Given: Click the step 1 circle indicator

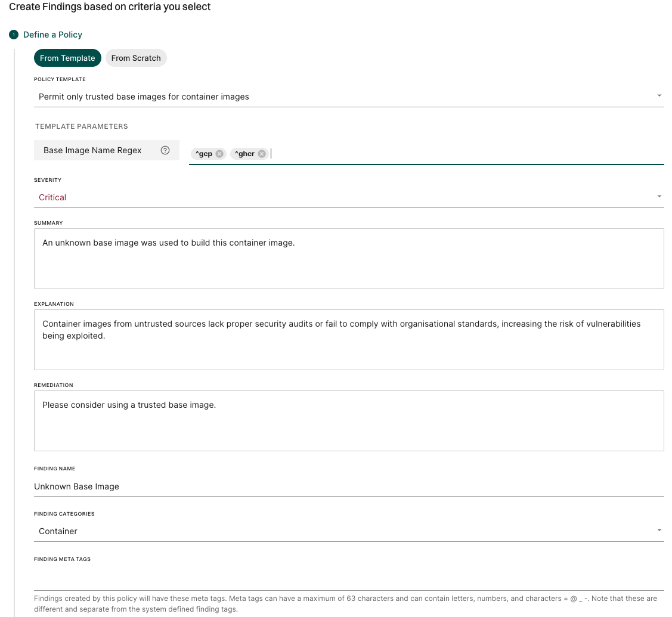Looking at the screenshot, I should point(13,35).
